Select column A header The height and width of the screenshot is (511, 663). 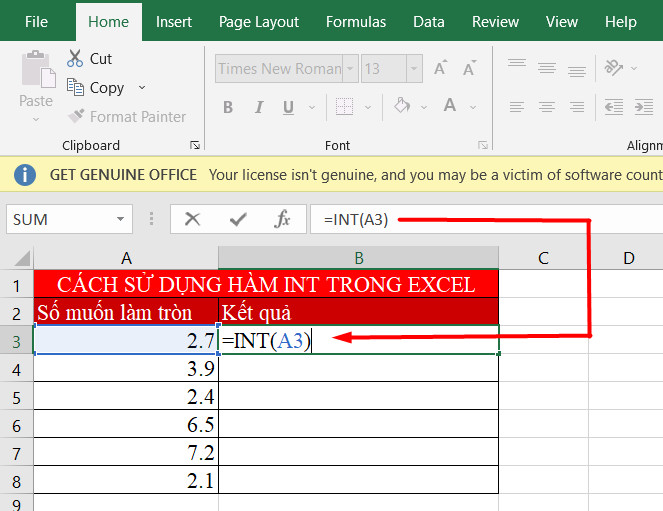[126, 258]
